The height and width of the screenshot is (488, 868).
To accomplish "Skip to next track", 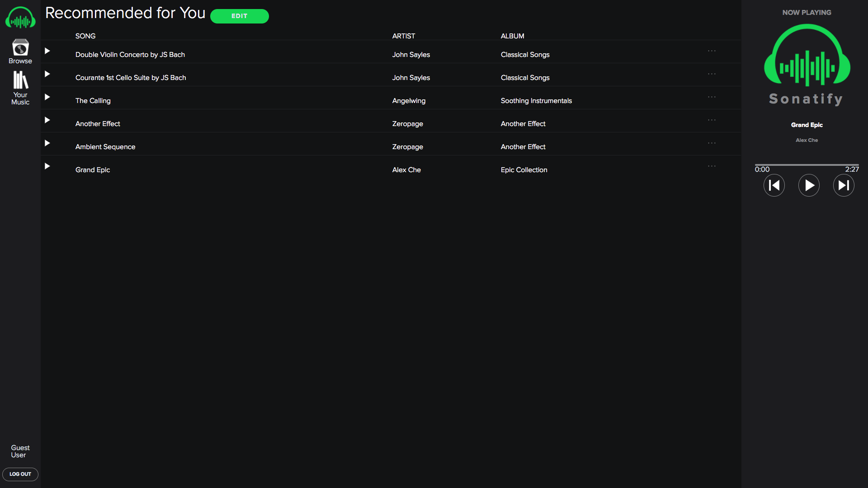I will (844, 185).
